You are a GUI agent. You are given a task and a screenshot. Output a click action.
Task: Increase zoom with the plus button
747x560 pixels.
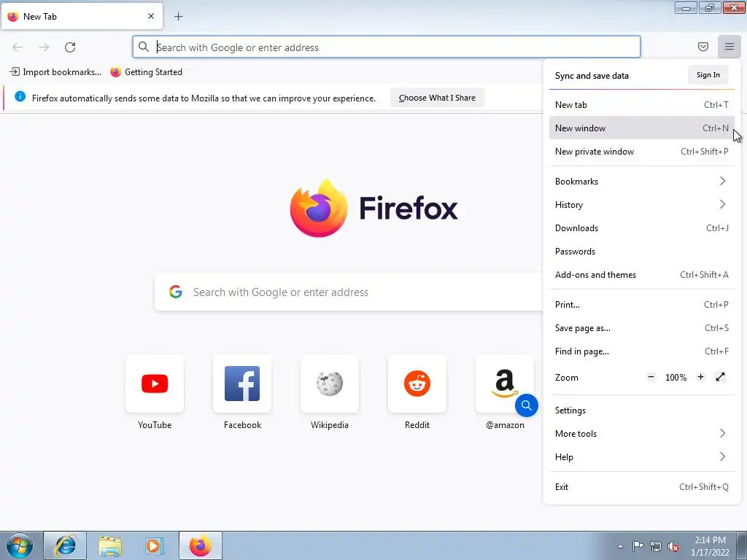(700, 377)
